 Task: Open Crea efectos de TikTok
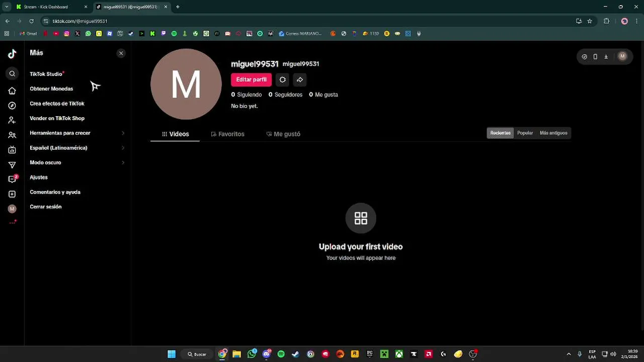click(57, 104)
